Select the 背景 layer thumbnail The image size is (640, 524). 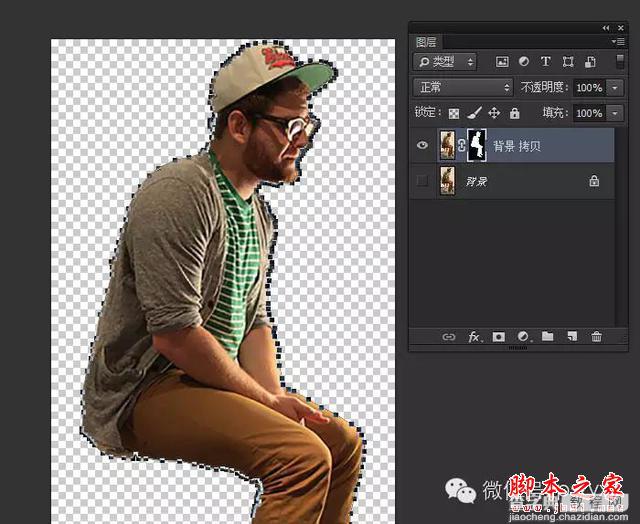[448, 180]
